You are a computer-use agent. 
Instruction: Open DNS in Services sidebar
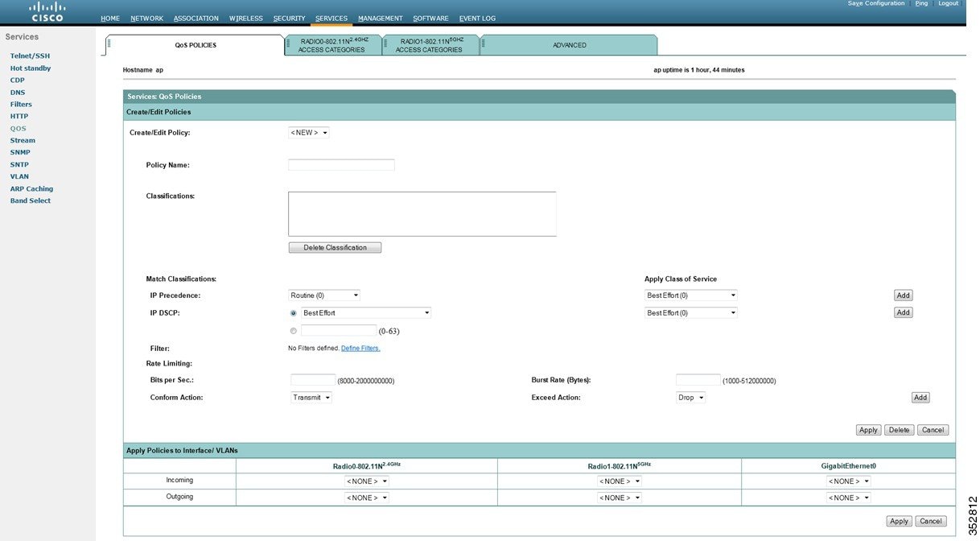(17, 93)
